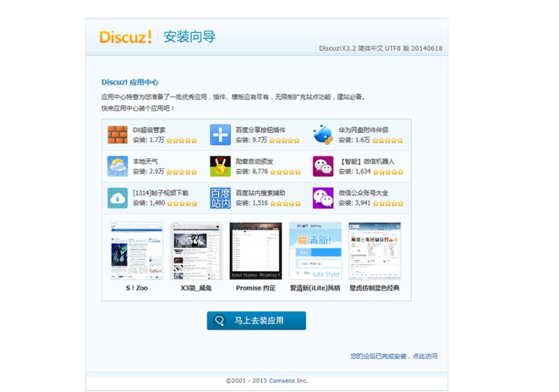Open the S ! Zoo template thumbnail

(137, 251)
